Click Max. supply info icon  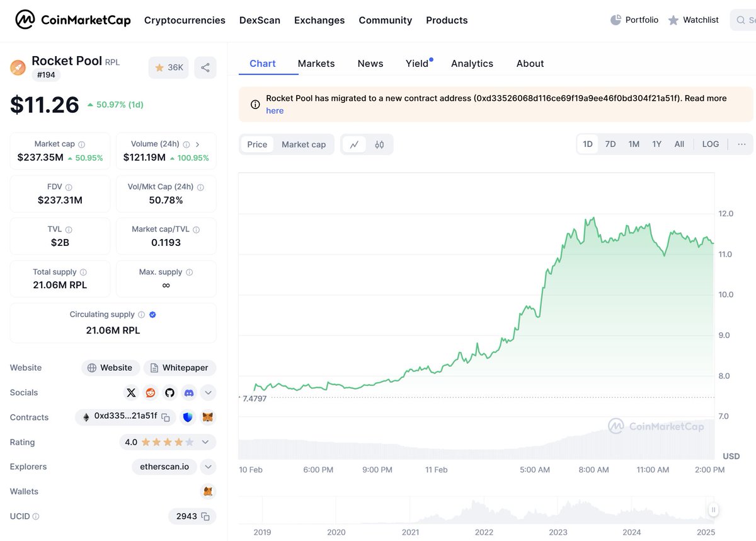coord(189,272)
